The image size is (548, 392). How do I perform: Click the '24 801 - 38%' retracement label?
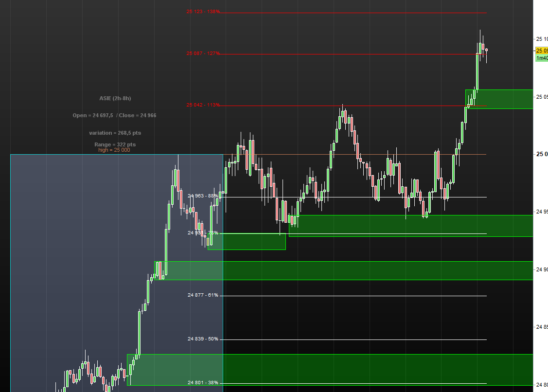[x=203, y=383]
